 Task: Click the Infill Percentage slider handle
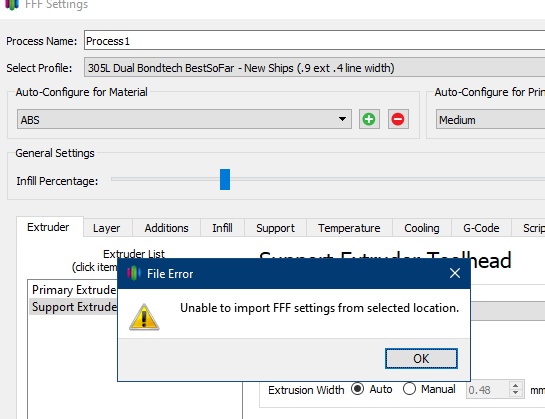click(225, 179)
